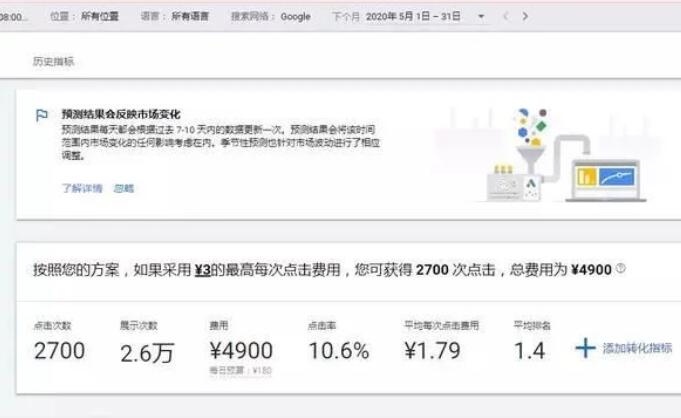Click the 位置 所有位置 filter
This screenshot has height=418, width=681.
(x=84, y=17)
